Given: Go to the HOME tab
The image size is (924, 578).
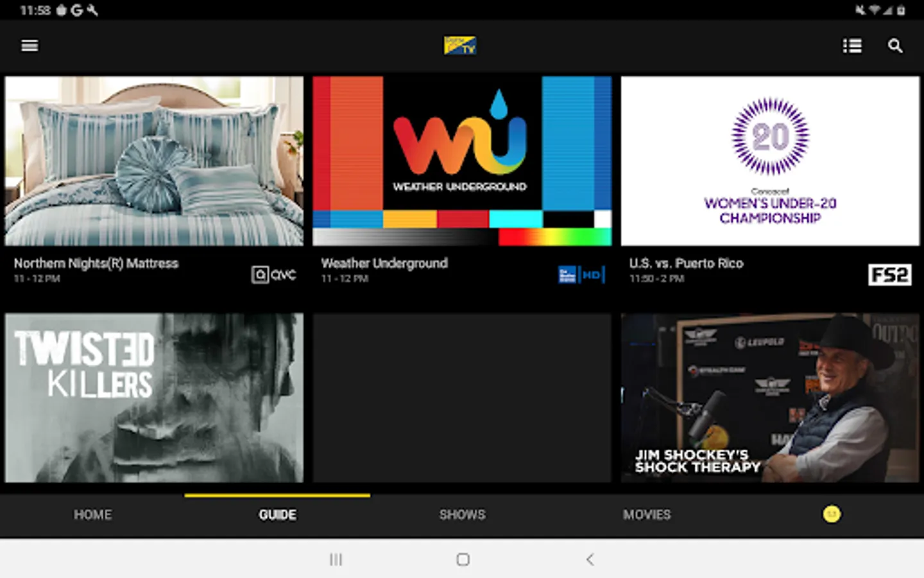Looking at the screenshot, I should click(x=92, y=514).
